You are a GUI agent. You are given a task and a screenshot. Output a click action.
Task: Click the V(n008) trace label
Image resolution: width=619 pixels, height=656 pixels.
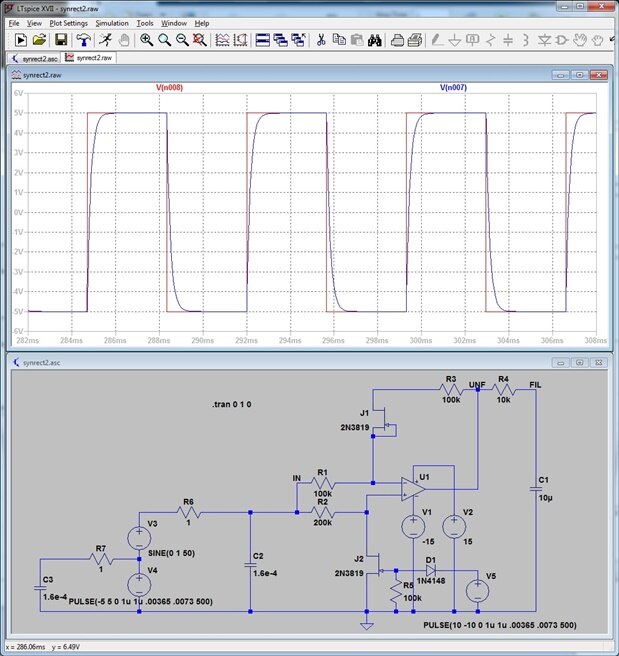click(x=169, y=88)
